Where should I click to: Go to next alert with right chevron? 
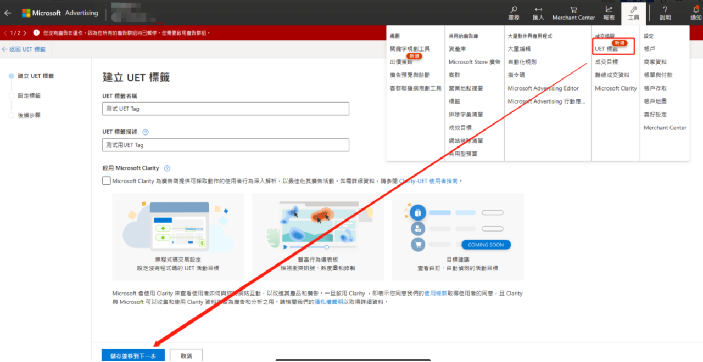coord(25,33)
